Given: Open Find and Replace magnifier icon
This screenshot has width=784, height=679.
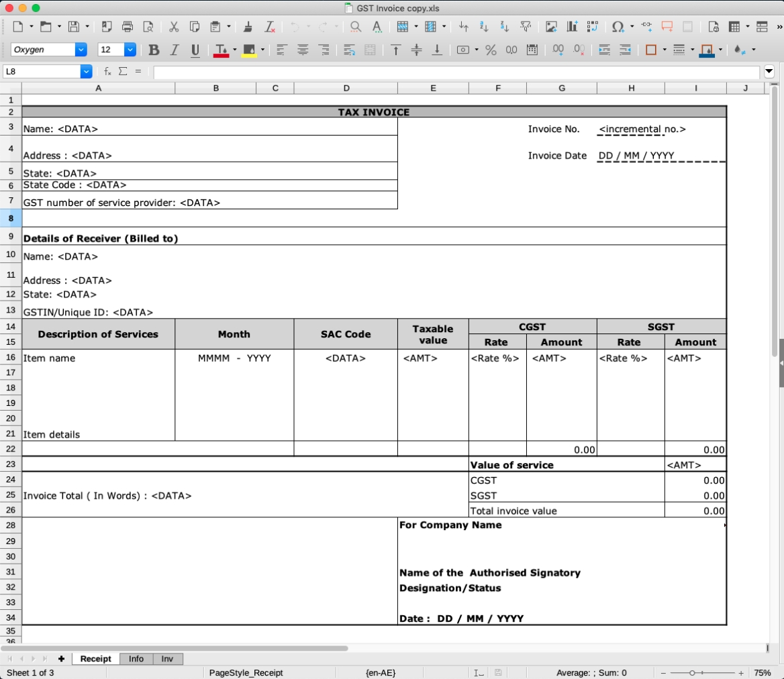Looking at the screenshot, I should (356, 26).
